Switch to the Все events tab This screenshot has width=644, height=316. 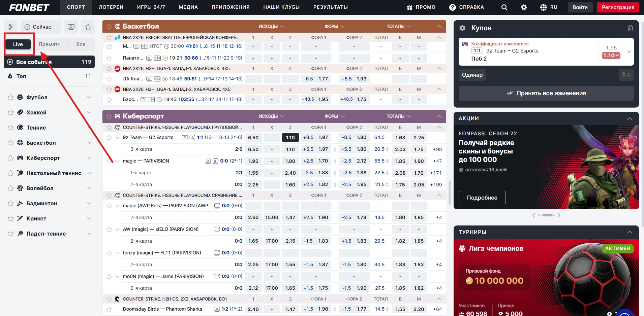(81, 44)
